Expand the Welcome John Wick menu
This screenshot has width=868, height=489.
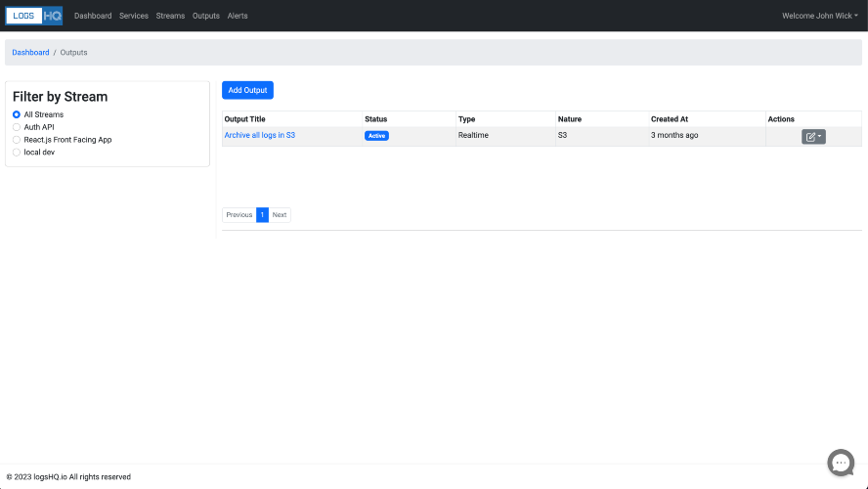(x=820, y=16)
